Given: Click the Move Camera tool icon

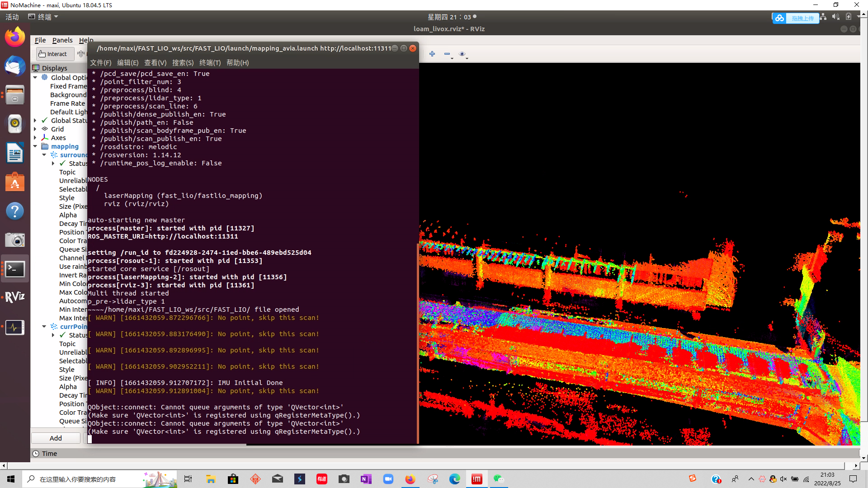Looking at the screenshot, I should click(81, 54).
